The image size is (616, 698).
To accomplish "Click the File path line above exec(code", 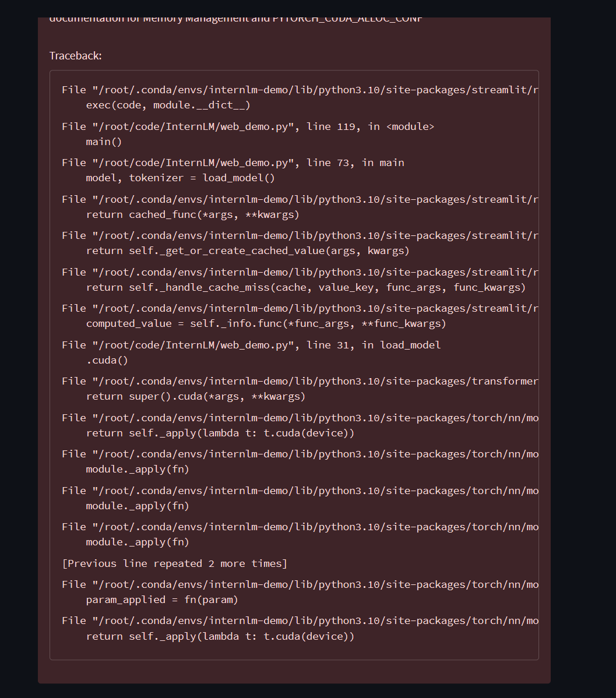I will point(300,90).
